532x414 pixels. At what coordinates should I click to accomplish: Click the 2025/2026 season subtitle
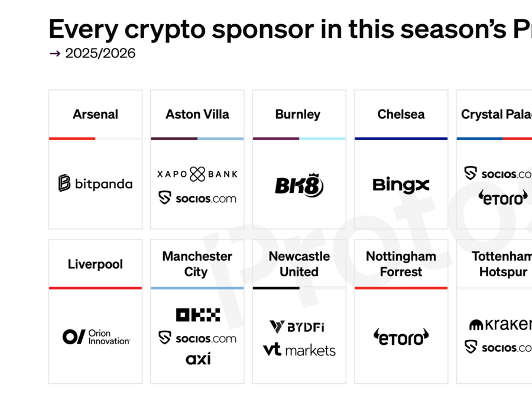click(x=100, y=53)
